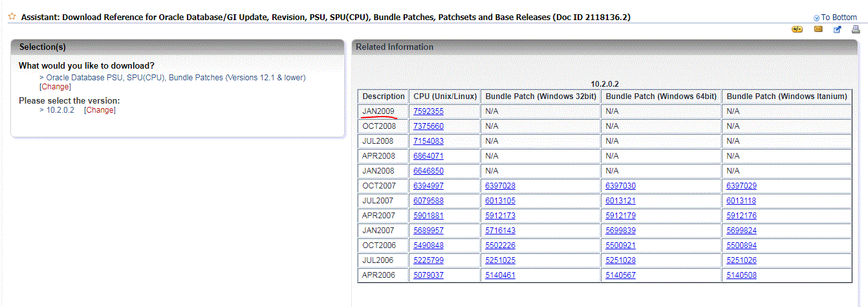Screen dimensions: 868x307
Task: Click 'What would you like to download?' text
Action: 87,66
